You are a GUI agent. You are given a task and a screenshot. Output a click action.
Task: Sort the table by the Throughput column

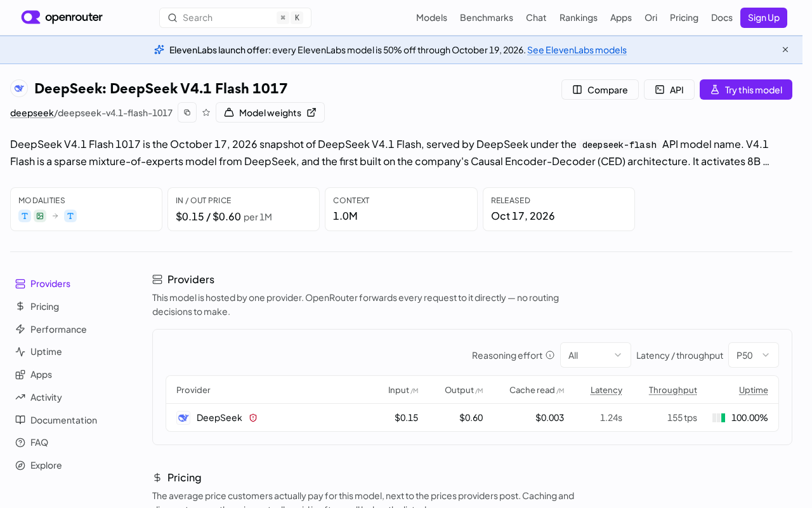[x=673, y=390]
